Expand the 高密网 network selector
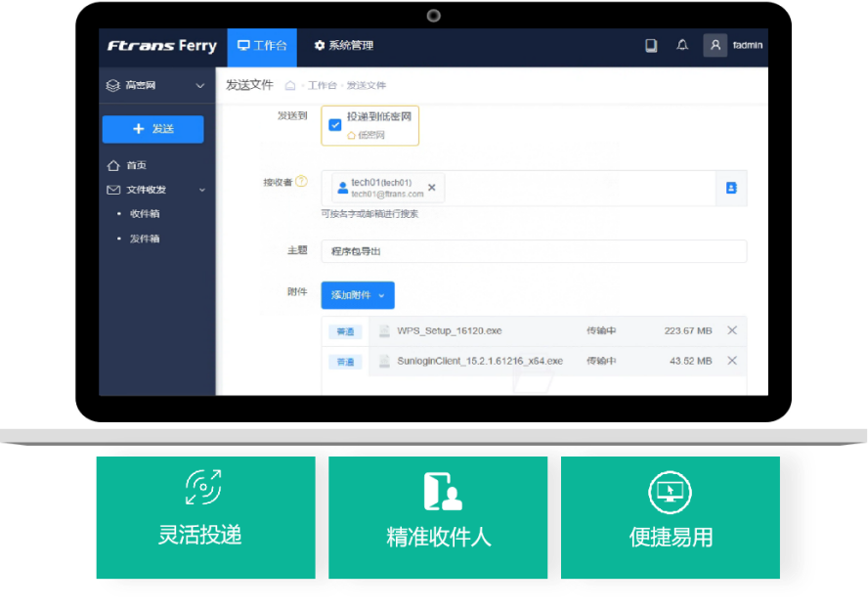 (x=200, y=85)
